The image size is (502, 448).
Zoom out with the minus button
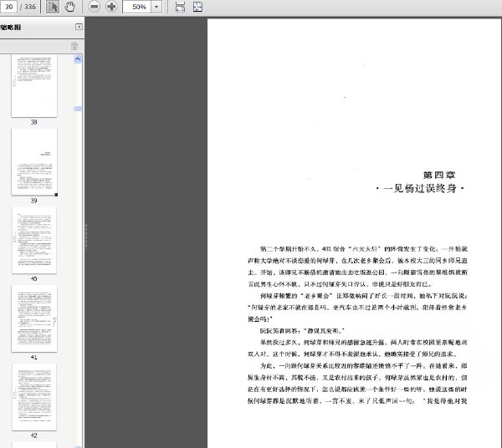[x=94, y=7]
